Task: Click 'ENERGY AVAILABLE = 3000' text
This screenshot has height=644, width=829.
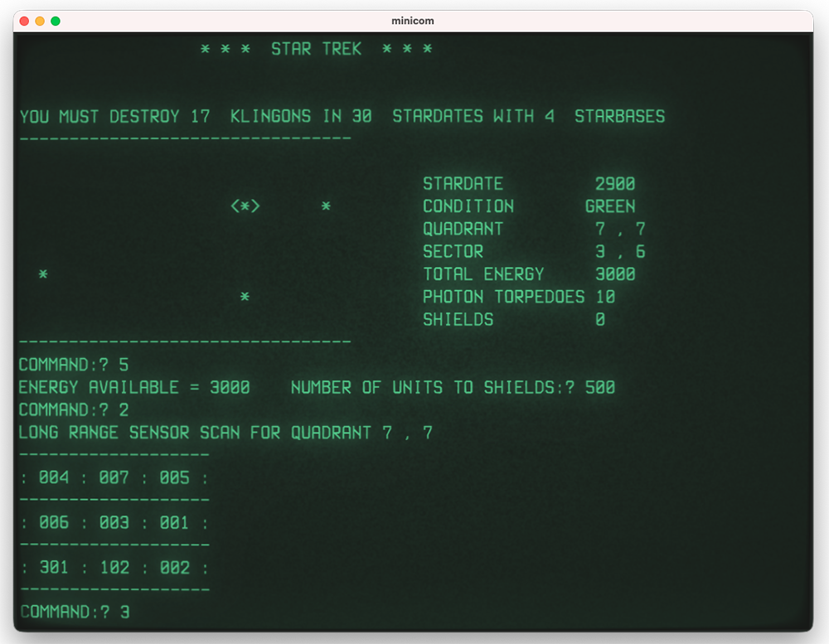Action: (134, 388)
